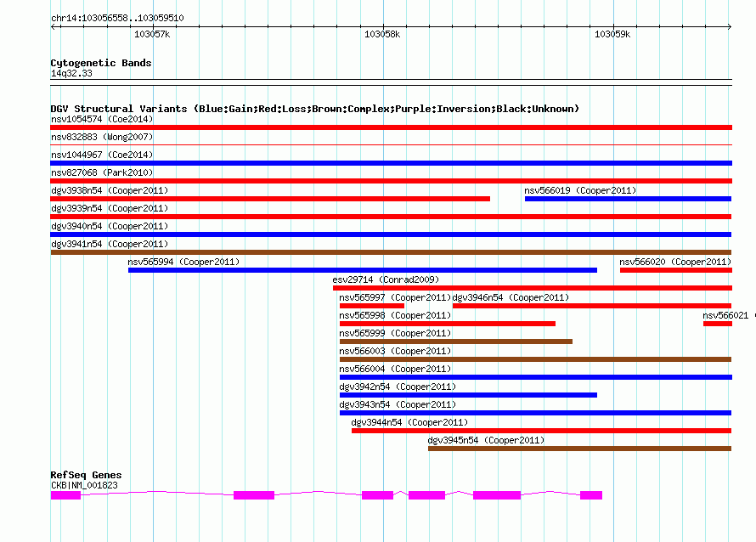Image resolution: width=756 pixels, height=542 pixels.
Task: Select the nsv565997 (Cooper2011) short red bar
Action: pyautogui.click(x=372, y=306)
